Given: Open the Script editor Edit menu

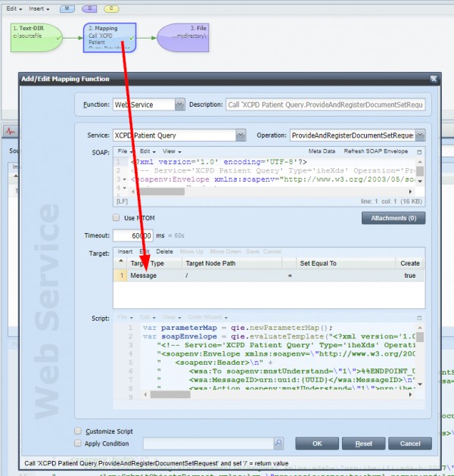Looking at the screenshot, I should [x=148, y=317].
